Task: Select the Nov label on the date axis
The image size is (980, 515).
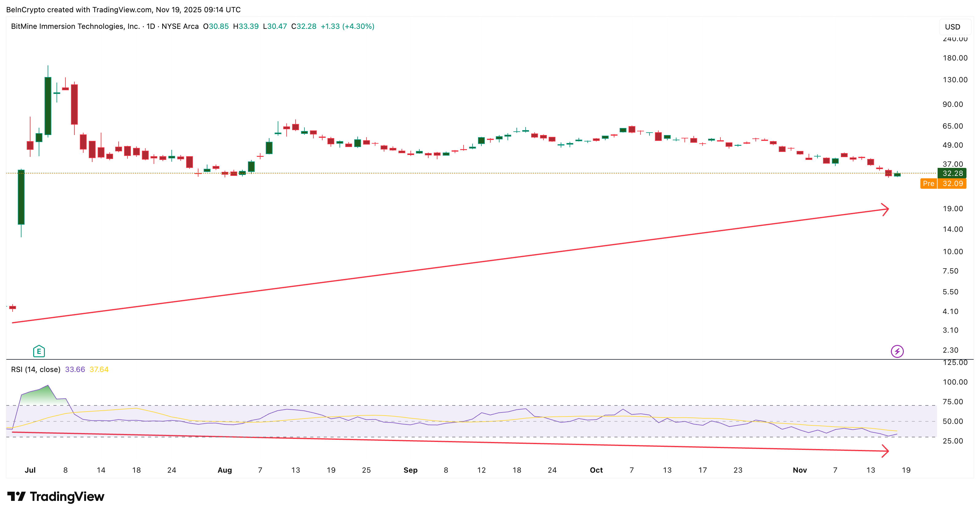Action: pyautogui.click(x=800, y=470)
